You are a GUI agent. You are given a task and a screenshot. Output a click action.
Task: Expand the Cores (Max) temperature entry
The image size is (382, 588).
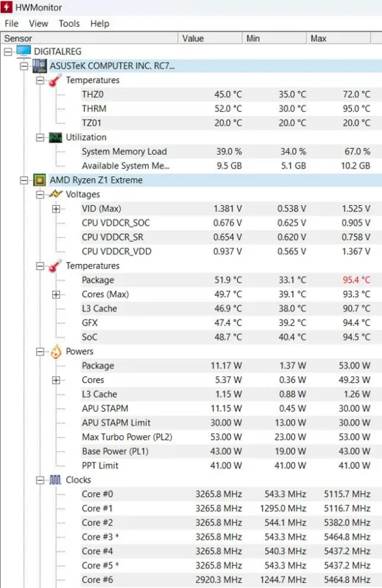56,295
